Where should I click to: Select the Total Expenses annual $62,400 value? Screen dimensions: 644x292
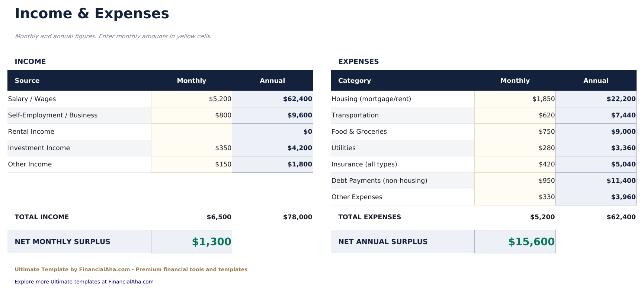click(621, 217)
